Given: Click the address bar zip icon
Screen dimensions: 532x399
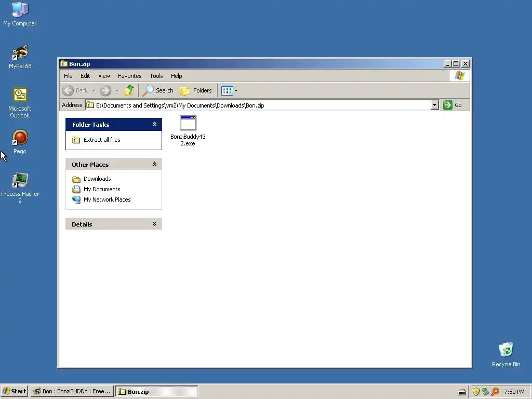Looking at the screenshot, I should click(x=90, y=105).
